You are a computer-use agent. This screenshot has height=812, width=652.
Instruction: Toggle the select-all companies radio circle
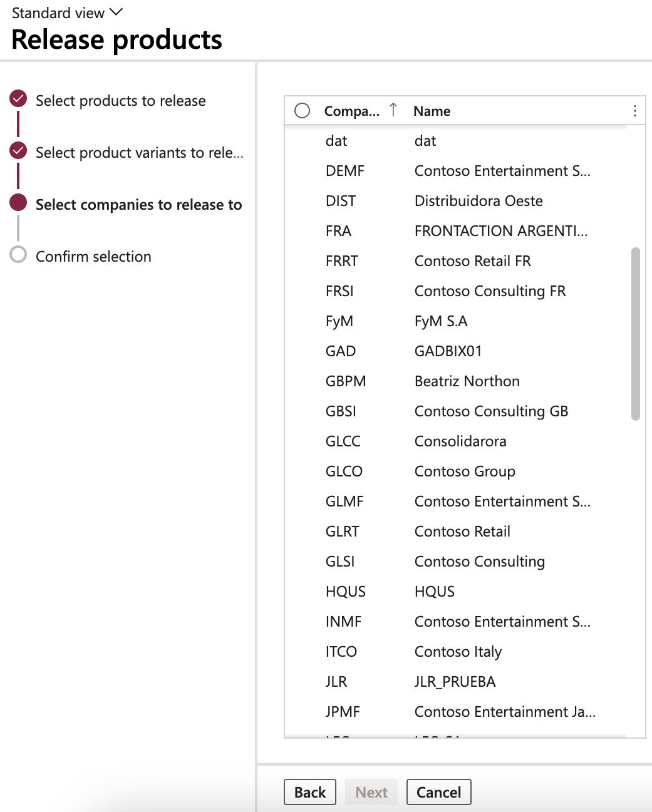coord(302,111)
